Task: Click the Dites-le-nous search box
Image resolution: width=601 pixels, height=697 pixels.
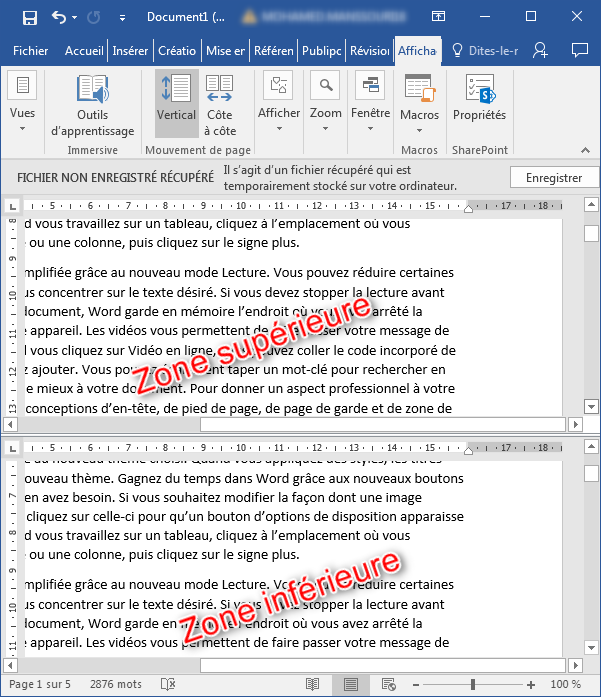Action: (485, 51)
